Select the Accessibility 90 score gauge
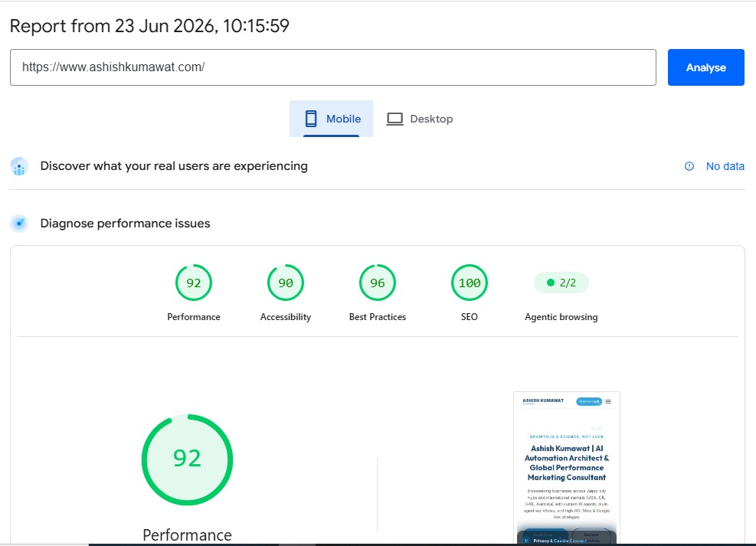Screen dimensions: 756x546 pyautogui.click(x=286, y=283)
